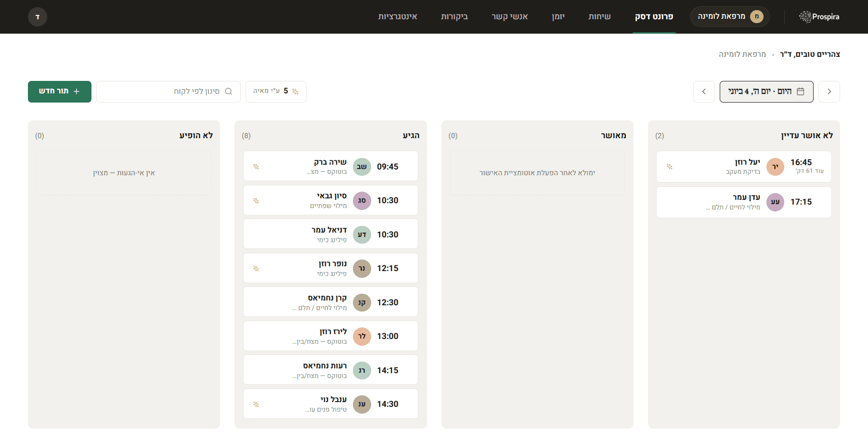868x443 pixels.
Task: Switch to the שיחות tab
Action: (x=599, y=17)
